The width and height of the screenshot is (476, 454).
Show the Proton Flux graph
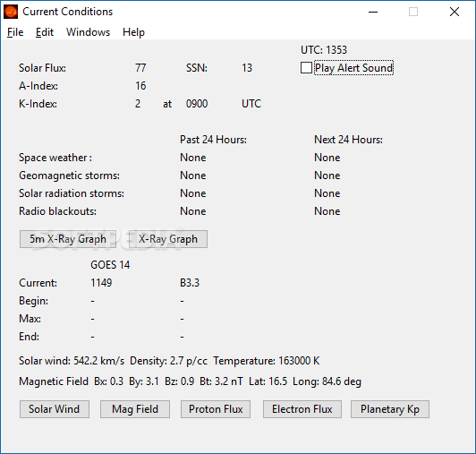click(x=216, y=409)
